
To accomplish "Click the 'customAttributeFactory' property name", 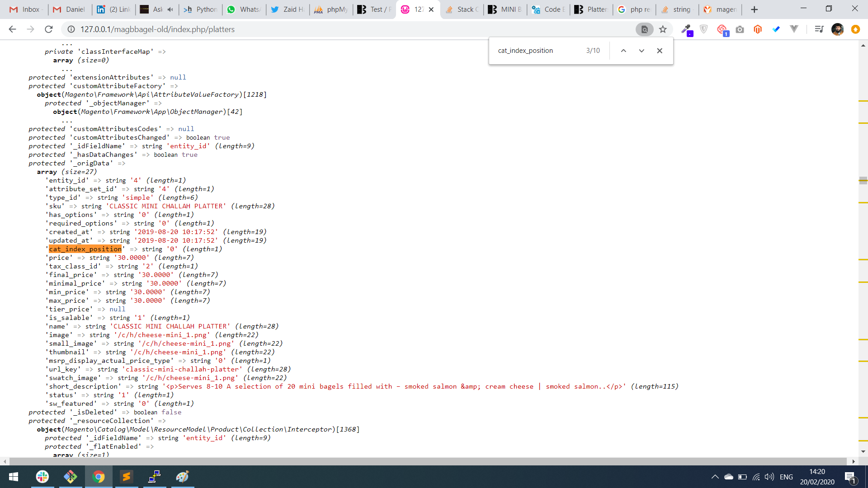I will click(118, 86).
